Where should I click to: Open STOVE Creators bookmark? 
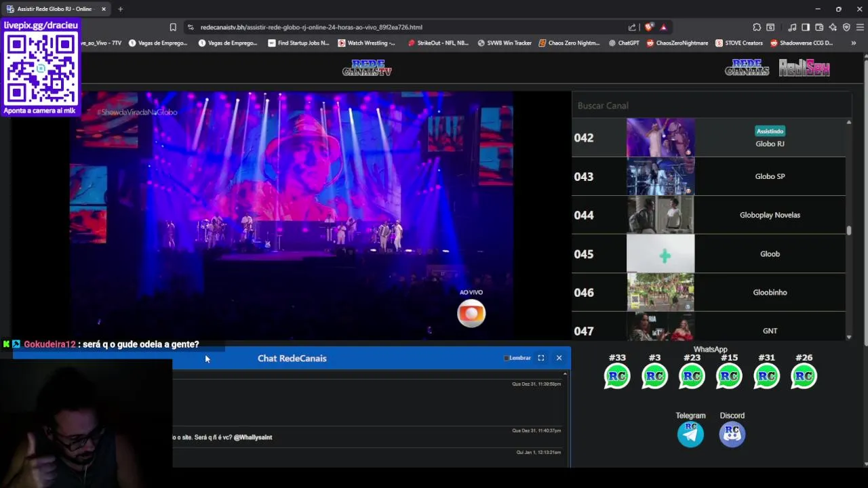pyautogui.click(x=738, y=43)
